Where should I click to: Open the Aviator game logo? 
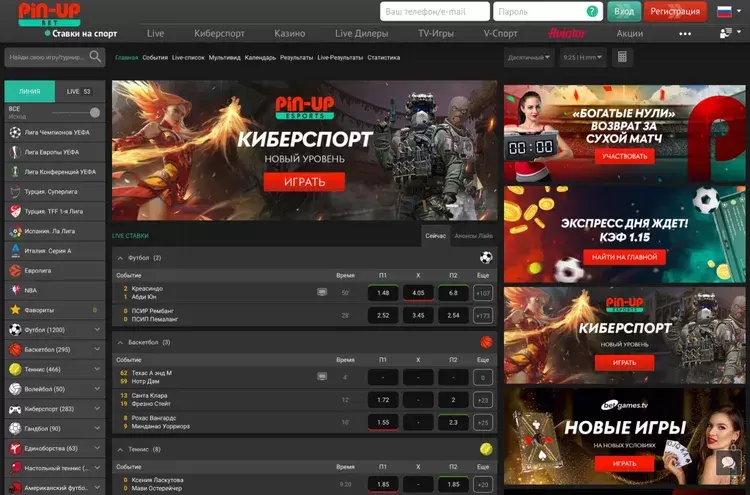(567, 33)
